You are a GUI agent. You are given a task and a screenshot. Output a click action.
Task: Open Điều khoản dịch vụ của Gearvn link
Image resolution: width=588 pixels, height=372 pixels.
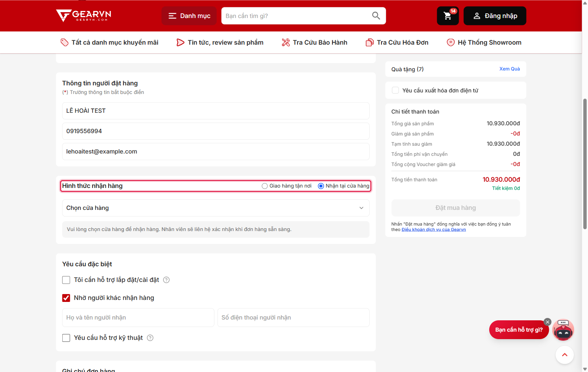coord(434,229)
